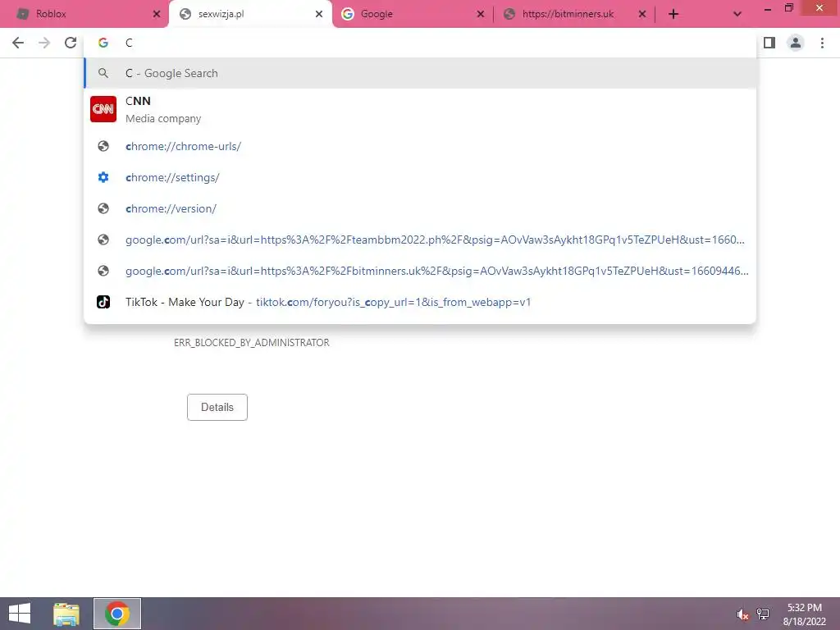Click the Details button
Viewport: 840px width, 630px height.
217,407
